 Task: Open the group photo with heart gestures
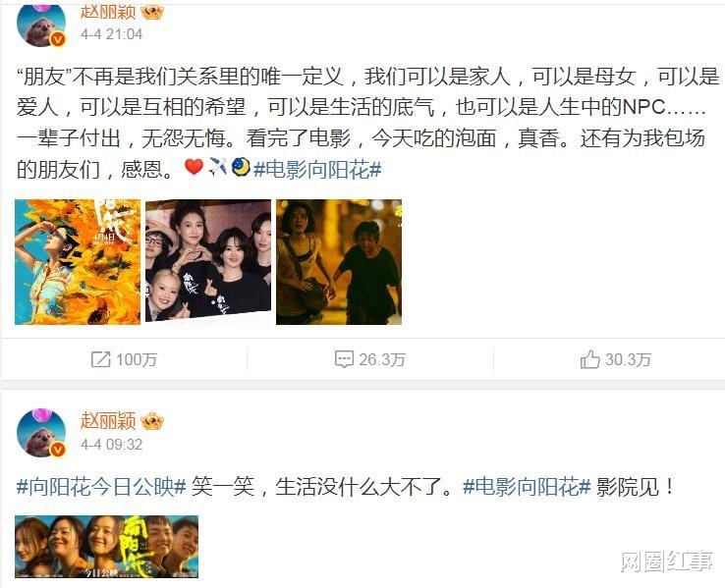coord(208,261)
